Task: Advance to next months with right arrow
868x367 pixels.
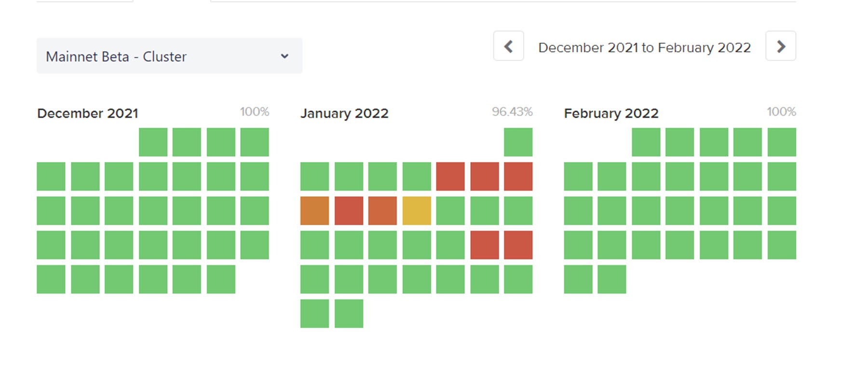Action: [781, 46]
